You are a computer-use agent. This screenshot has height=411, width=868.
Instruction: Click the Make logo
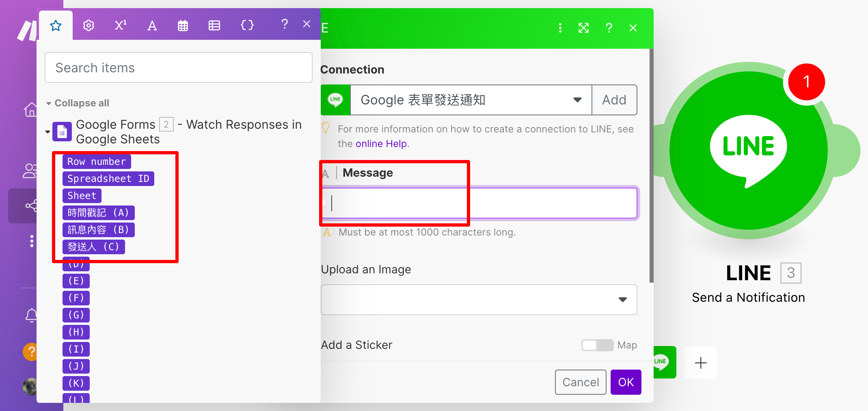click(27, 31)
